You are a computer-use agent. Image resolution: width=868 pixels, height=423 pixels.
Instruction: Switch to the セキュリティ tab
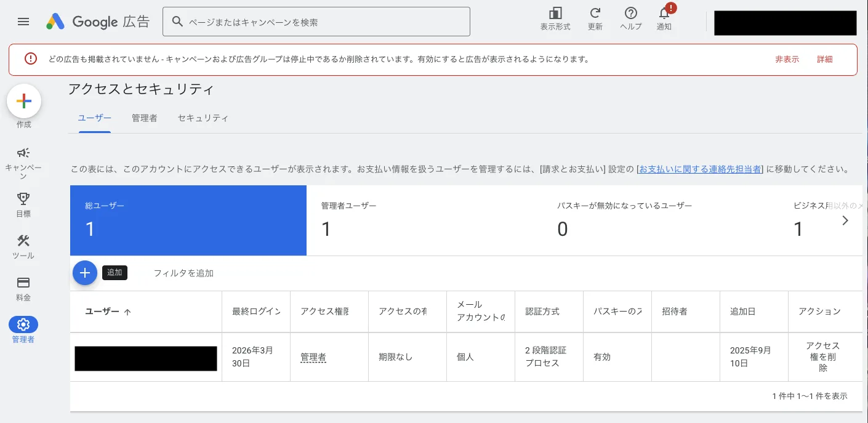pos(203,118)
